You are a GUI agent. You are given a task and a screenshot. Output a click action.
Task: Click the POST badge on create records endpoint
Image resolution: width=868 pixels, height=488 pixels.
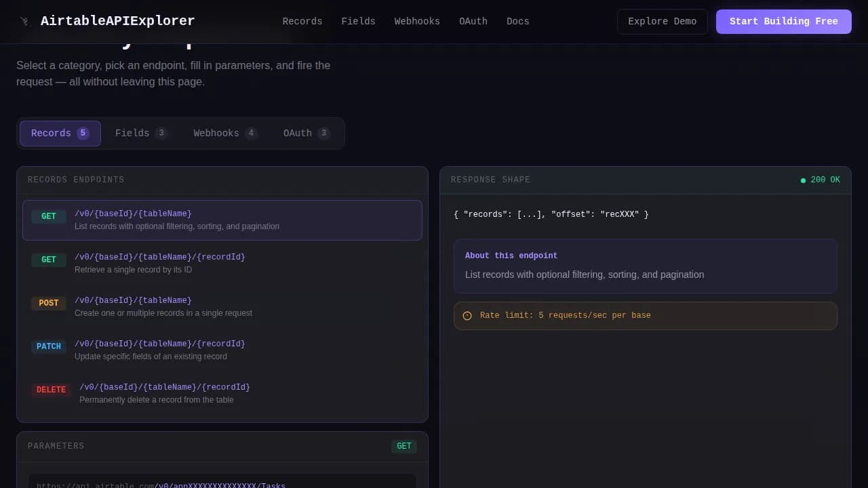point(48,303)
